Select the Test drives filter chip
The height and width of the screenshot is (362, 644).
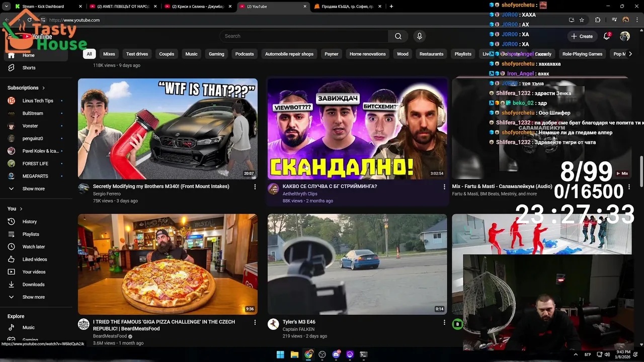137,54
